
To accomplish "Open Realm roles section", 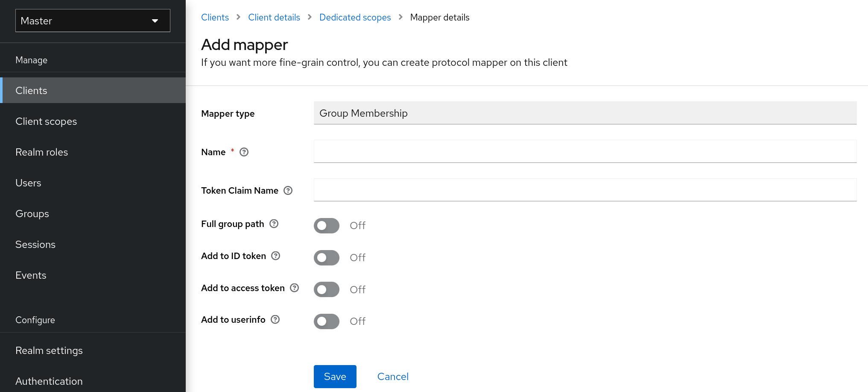I will [41, 152].
